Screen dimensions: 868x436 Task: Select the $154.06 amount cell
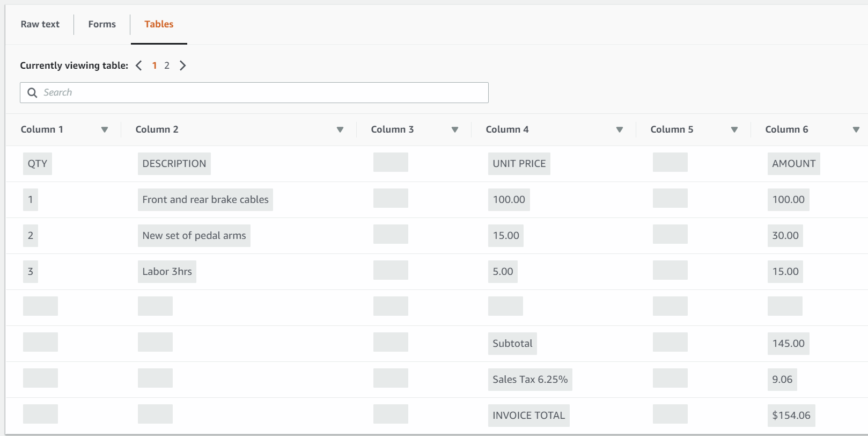(791, 416)
